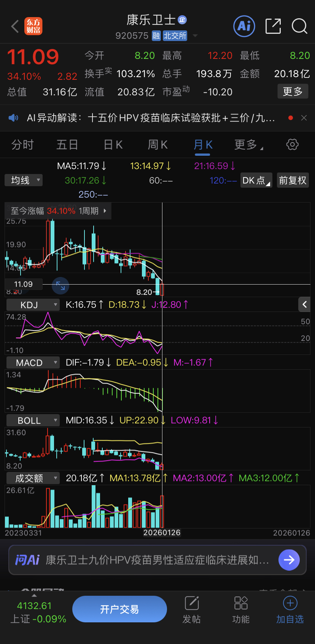This screenshot has height=644, width=315.
Task: Go back using the left arrow
Action: point(15,27)
